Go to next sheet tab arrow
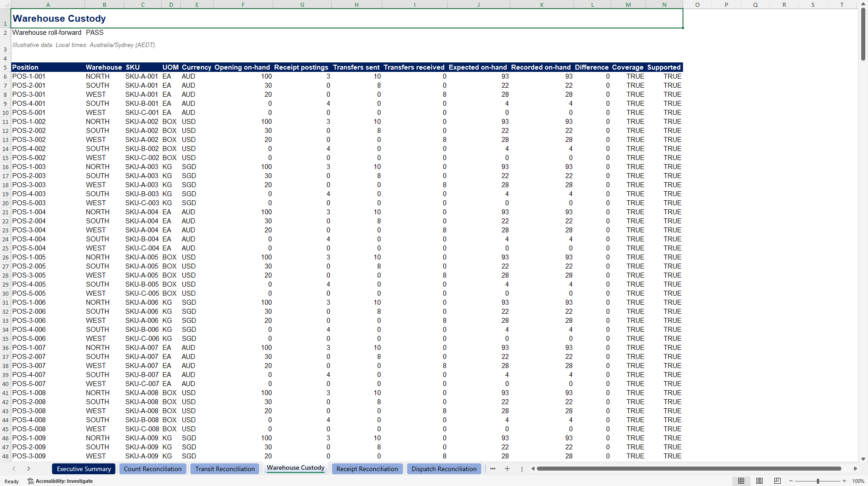Viewport: 868px width, 486px height. coord(28,469)
